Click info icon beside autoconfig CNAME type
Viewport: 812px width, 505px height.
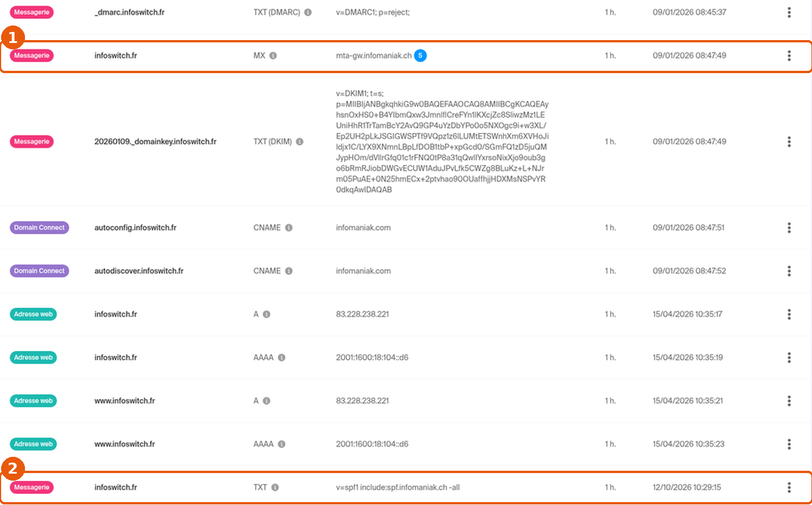coord(289,228)
